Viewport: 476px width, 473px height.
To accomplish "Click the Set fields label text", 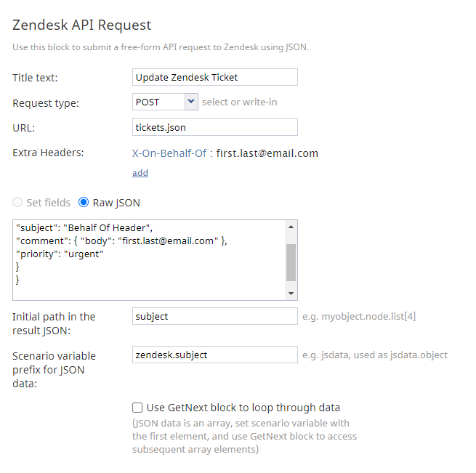I will pos(48,203).
